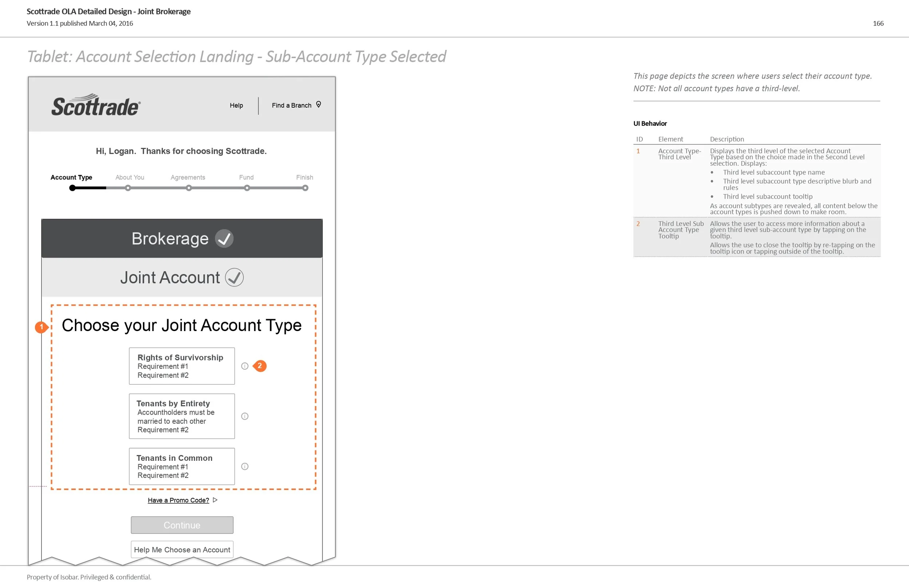Image resolution: width=909 pixels, height=588 pixels.
Task: Click the Find a Branch location pin icon
Action: pos(319,104)
